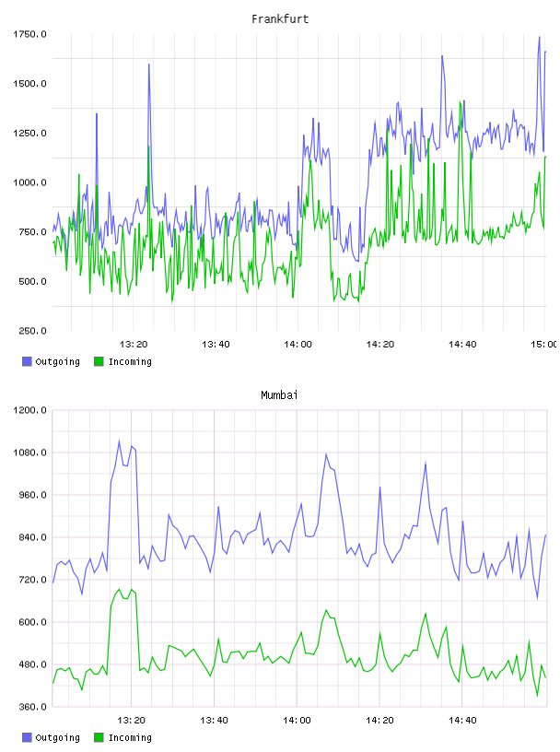Click the 14:20 time label under Mumbai chart
This screenshot has width=560, height=752.
pos(379,720)
